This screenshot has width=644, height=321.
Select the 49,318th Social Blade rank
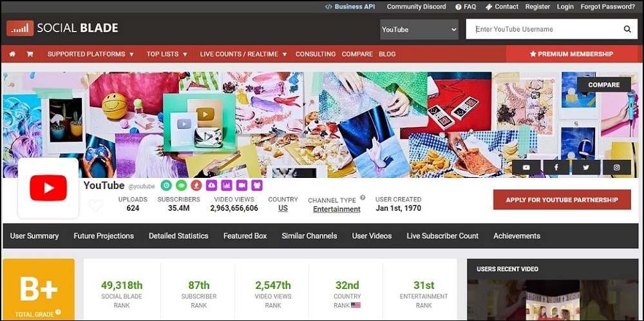(122, 286)
